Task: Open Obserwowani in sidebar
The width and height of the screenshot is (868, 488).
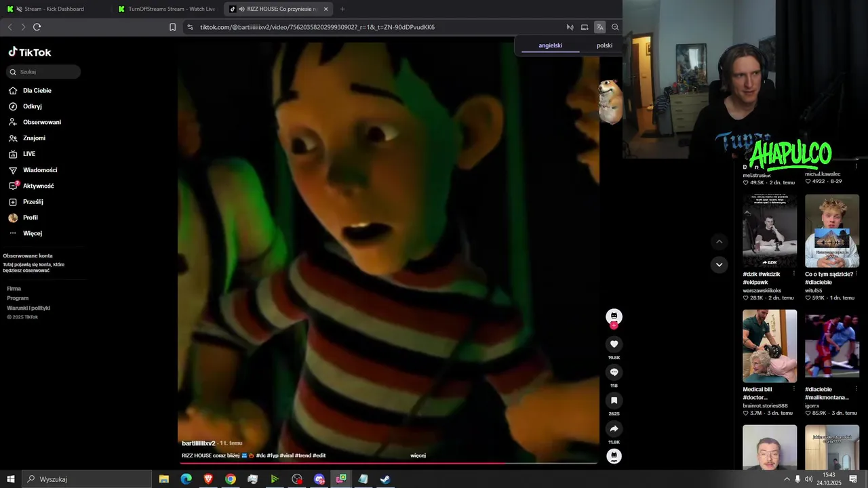Action: point(35,122)
